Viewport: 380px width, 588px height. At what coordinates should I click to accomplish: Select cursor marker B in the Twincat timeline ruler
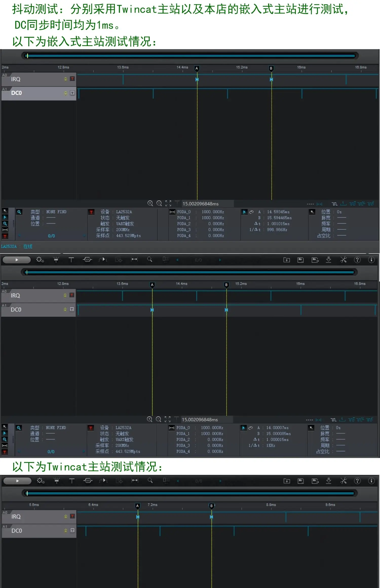click(x=212, y=506)
